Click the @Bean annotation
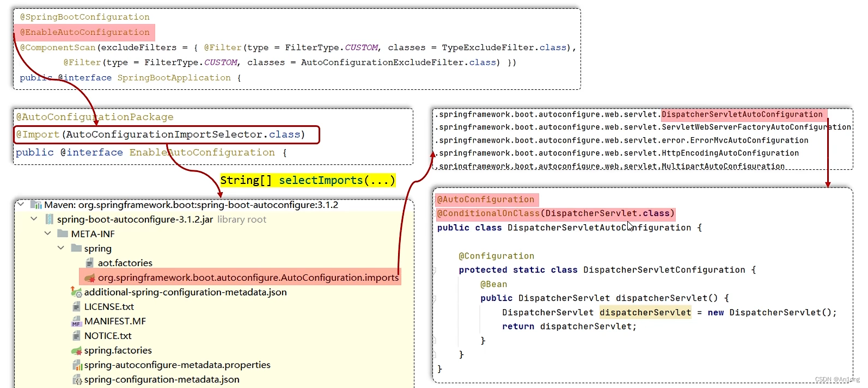Image resolution: width=868 pixels, height=388 pixels. click(x=494, y=284)
